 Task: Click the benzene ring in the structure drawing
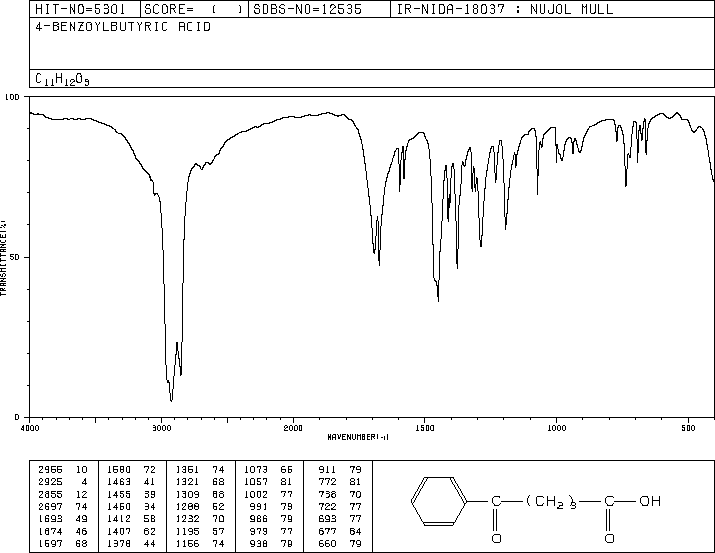(439, 501)
